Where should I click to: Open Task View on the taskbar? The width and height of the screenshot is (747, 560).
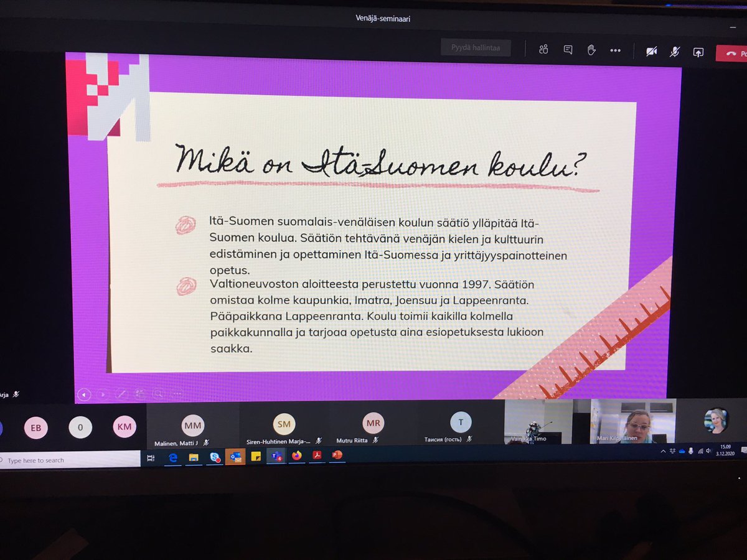click(151, 458)
